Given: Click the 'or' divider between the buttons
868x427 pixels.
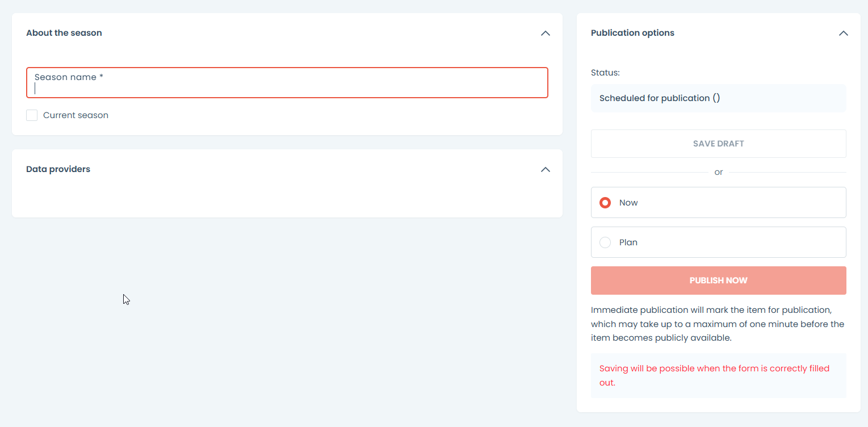Looking at the screenshot, I should [x=718, y=172].
